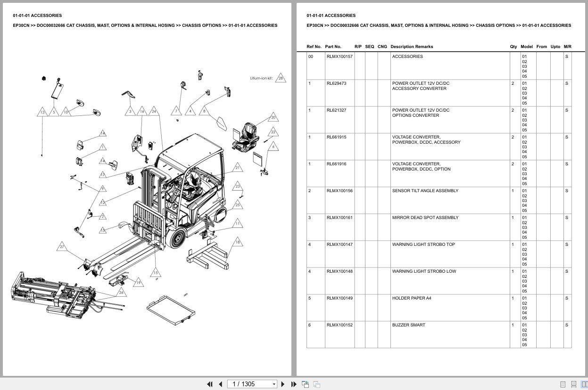Click the grayed duplicate-view icon beside it
This screenshot has width=588, height=390.
(x=317, y=384)
